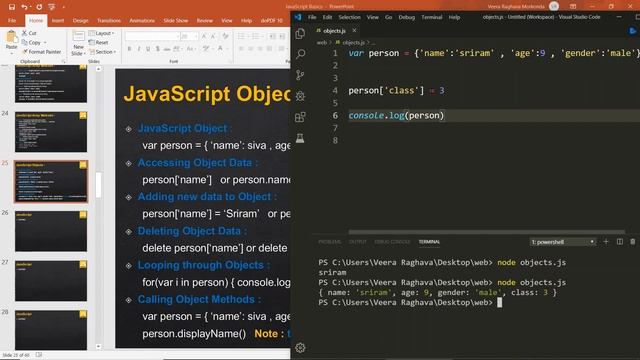Open the Section dropdown in PowerPoint
The height and width of the screenshot is (360, 640).
[x=103, y=52]
